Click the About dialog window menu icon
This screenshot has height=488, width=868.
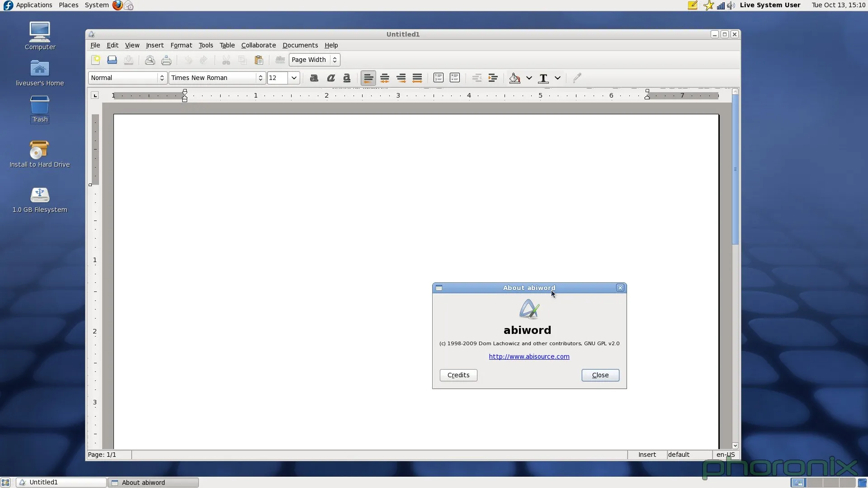coord(439,288)
